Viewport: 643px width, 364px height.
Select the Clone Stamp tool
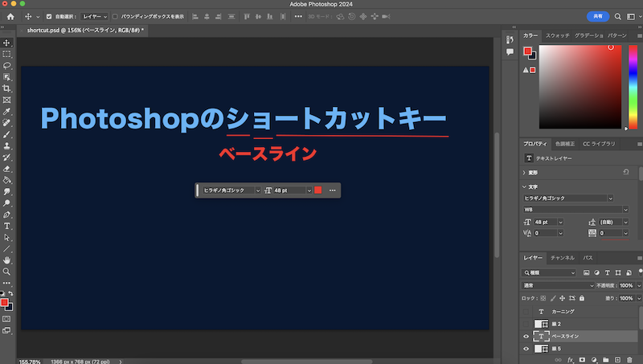[6, 146]
